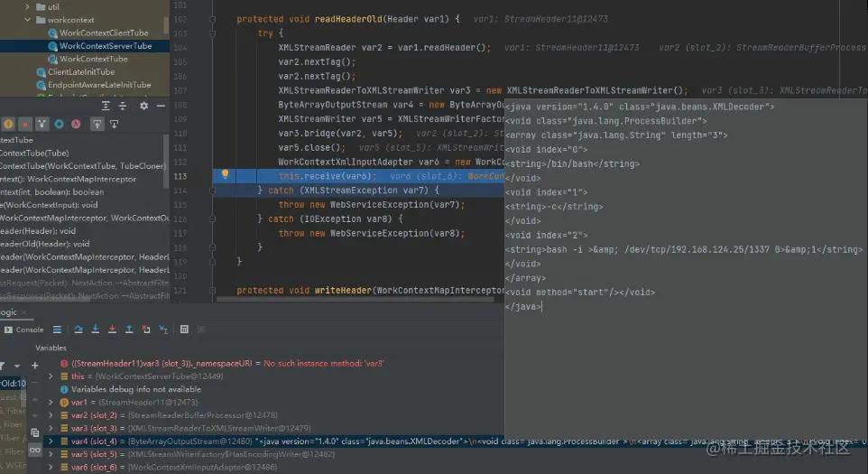Toggle autoscroll to source icon
This screenshot has width=868, height=474.
click(97, 124)
